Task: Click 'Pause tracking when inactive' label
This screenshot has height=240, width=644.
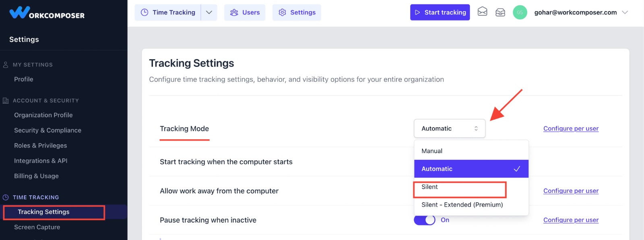Action: [208, 220]
